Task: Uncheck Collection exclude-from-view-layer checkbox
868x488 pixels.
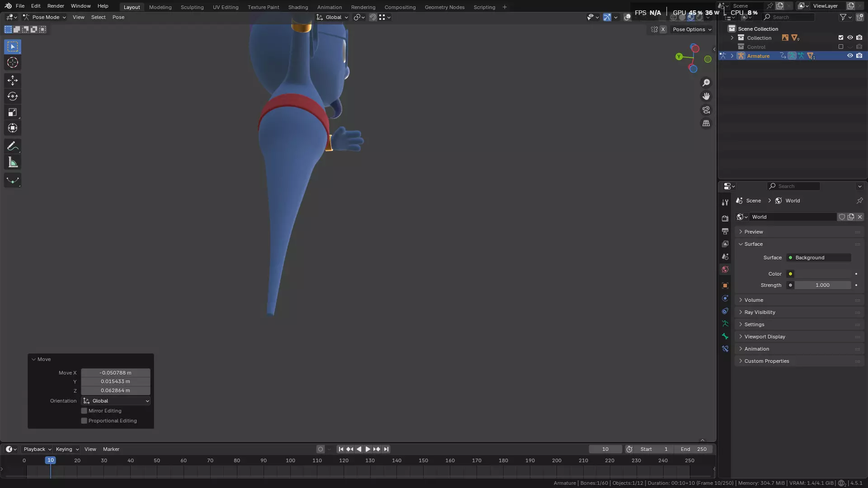Action: pos(841,38)
